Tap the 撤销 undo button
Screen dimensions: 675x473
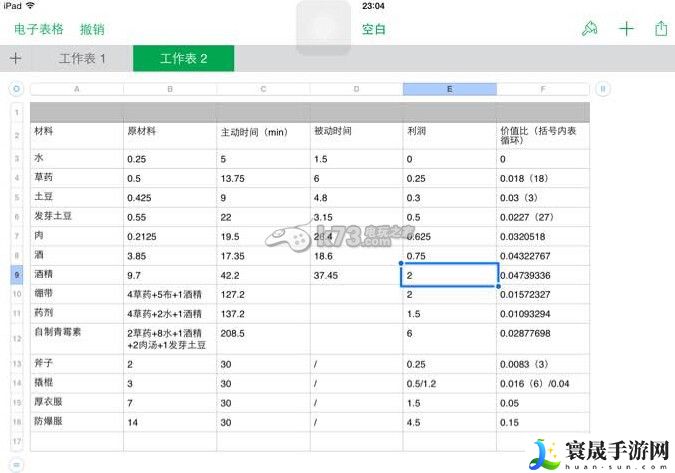92,29
